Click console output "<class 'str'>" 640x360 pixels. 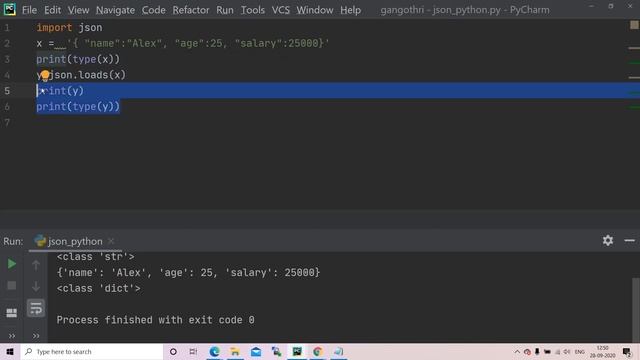96,257
